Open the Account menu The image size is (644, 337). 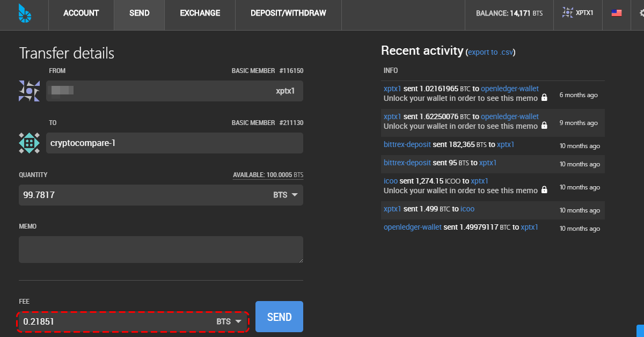tap(81, 13)
